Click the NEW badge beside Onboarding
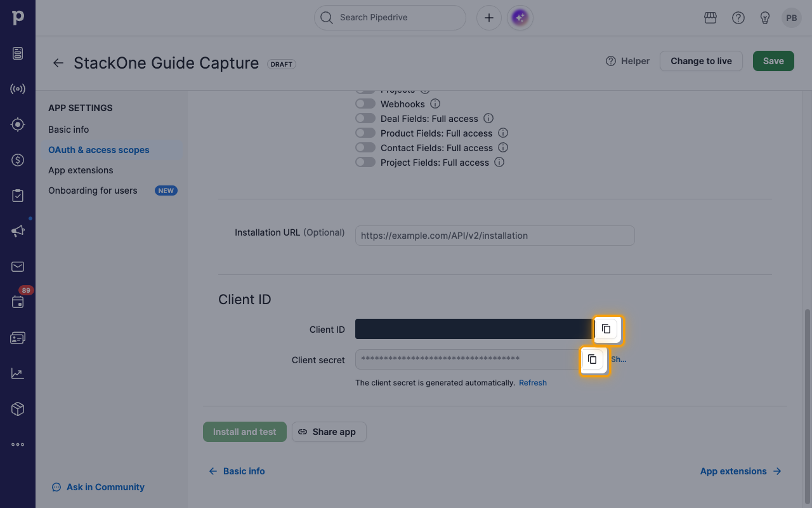812x508 pixels. 166,190
